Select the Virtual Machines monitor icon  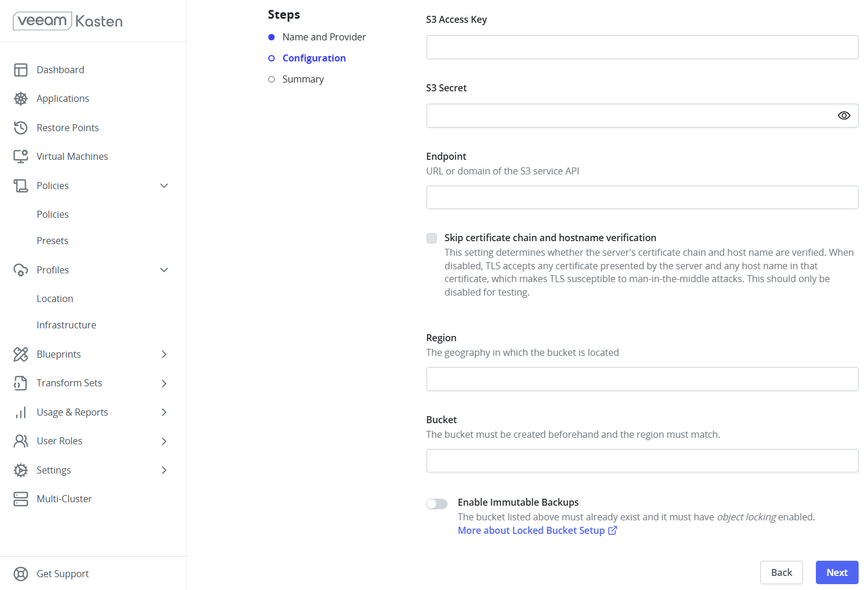click(20, 156)
